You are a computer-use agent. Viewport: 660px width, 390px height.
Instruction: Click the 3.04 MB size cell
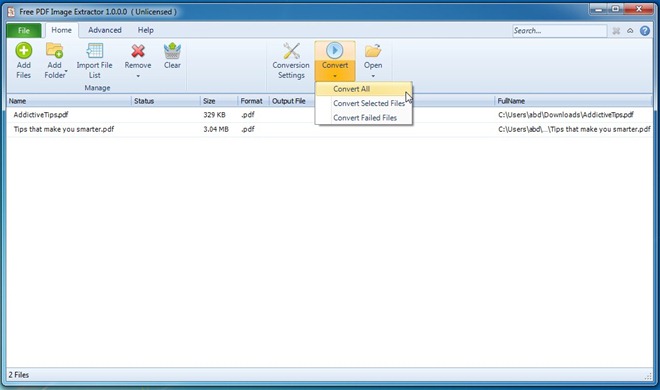tap(216, 129)
